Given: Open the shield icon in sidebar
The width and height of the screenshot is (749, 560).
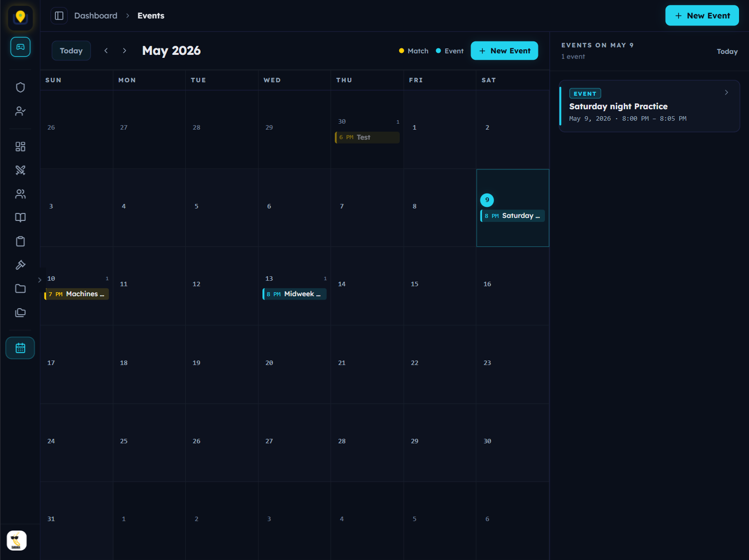Looking at the screenshot, I should coord(20,87).
